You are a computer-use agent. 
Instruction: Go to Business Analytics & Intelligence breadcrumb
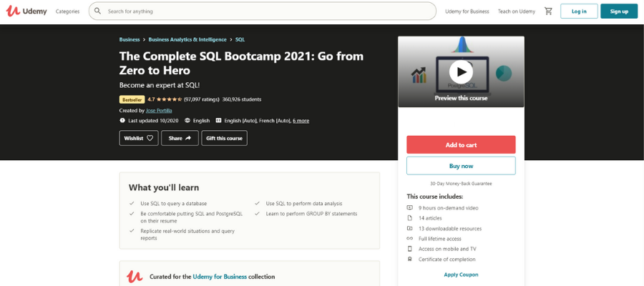tap(187, 39)
